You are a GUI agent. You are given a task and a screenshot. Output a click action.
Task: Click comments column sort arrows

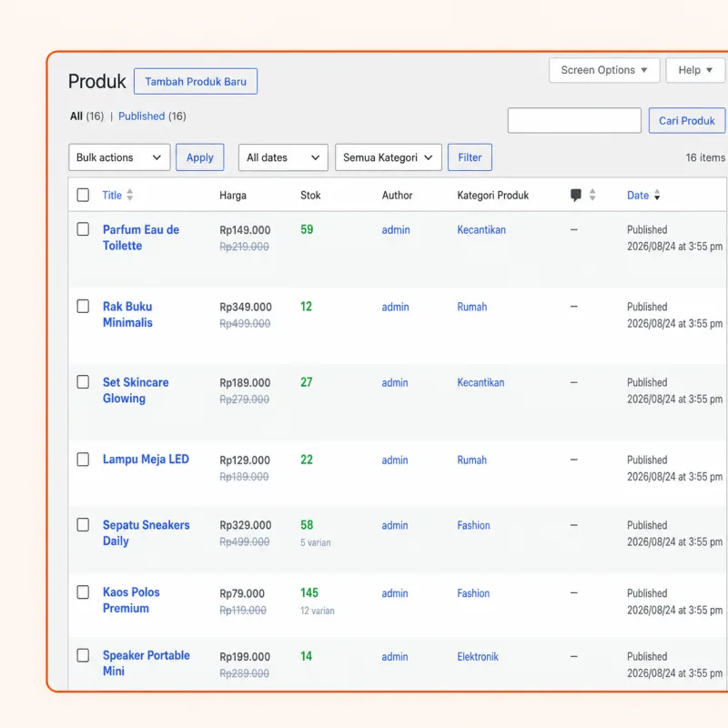click(x=592, y=195)
